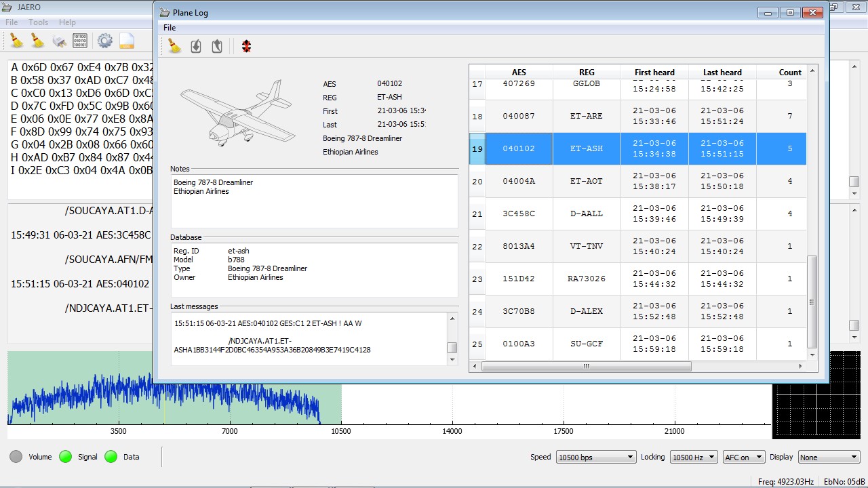Import planes using the download arrow icon
Screen dimensions: 868x488
coord(197,45)
